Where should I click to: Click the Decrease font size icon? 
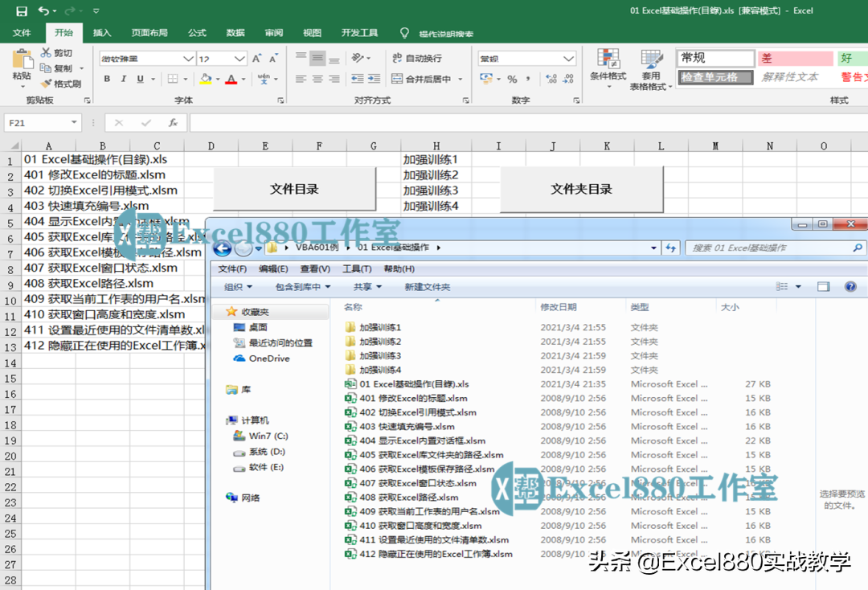click(273, 58)
